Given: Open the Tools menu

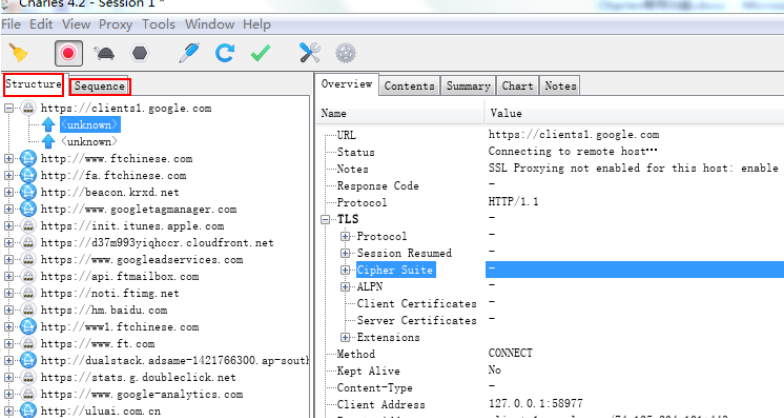Looking at the screenshot, I should coord(158,24).
